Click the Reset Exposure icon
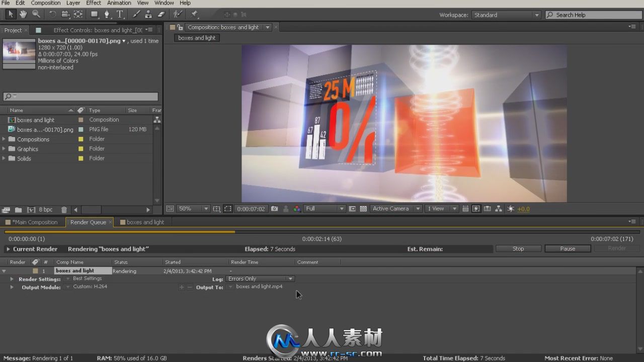 point(511,209)
